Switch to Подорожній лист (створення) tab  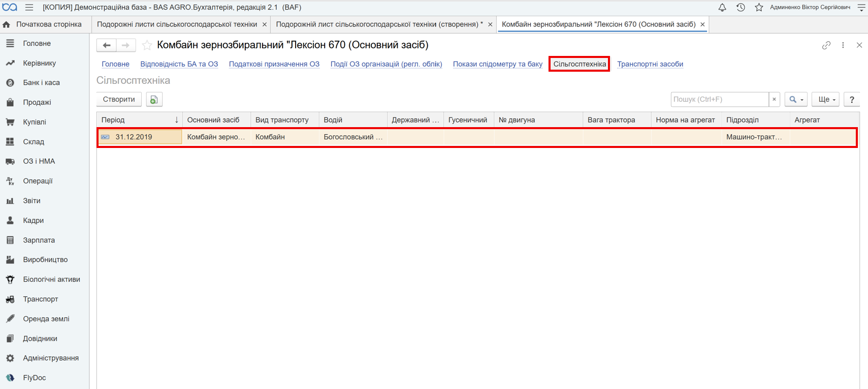pyautogui.click(x=379, y=24)
